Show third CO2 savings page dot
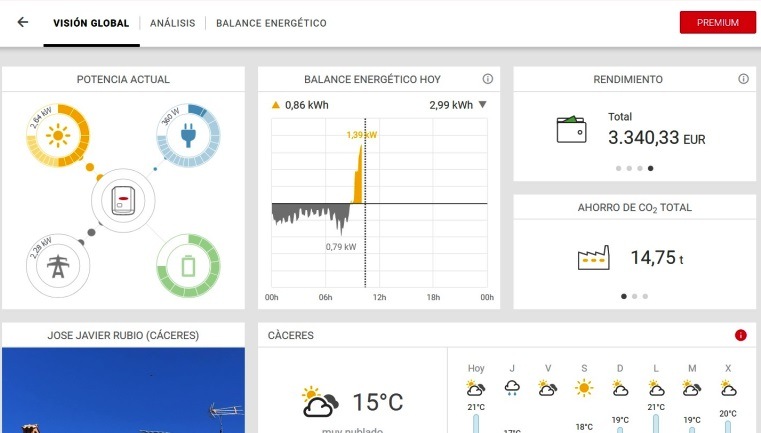 tap(645, 296)
